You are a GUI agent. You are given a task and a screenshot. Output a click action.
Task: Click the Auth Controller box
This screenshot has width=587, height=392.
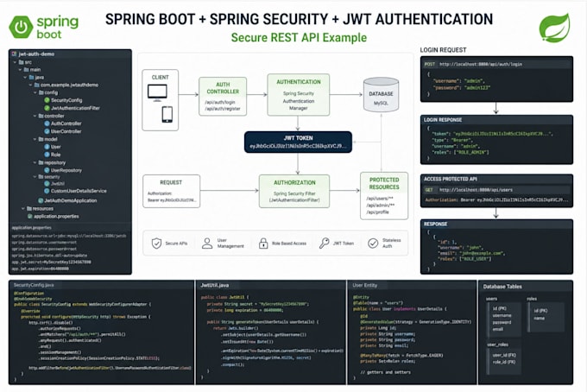pyautogui.click(x=223, y=96)
